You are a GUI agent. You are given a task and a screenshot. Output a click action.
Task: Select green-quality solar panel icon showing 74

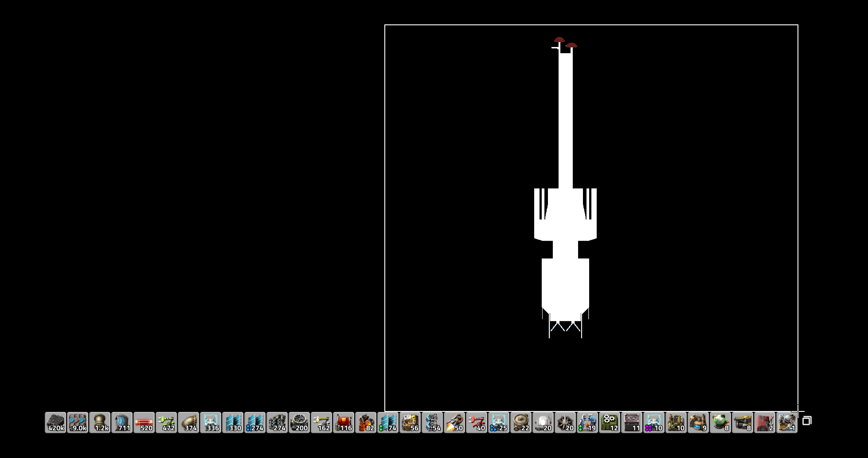[x=388, y=423]
